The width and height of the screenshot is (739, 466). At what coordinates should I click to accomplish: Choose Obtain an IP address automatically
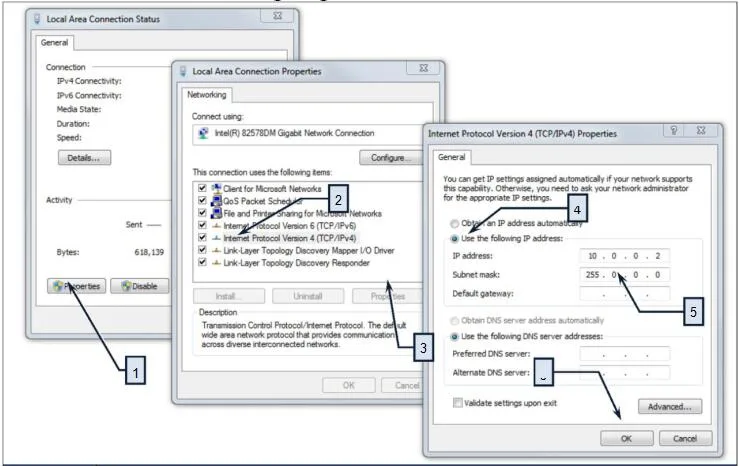click(456, 222)
